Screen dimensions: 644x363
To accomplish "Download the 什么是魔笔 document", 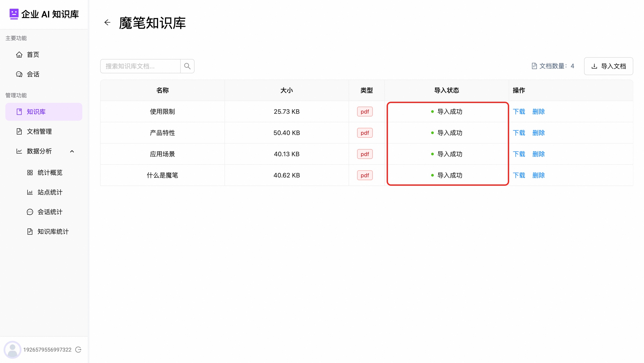I will tap(519, 175).
